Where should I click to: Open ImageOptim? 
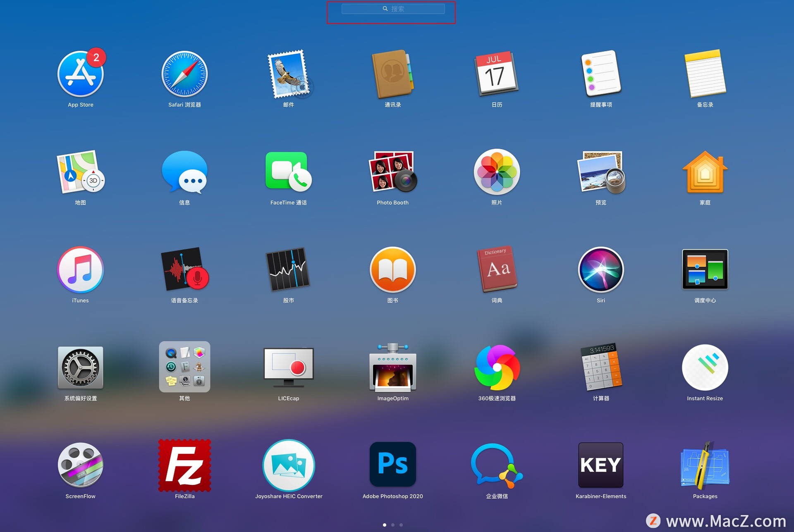click(393, 367)
